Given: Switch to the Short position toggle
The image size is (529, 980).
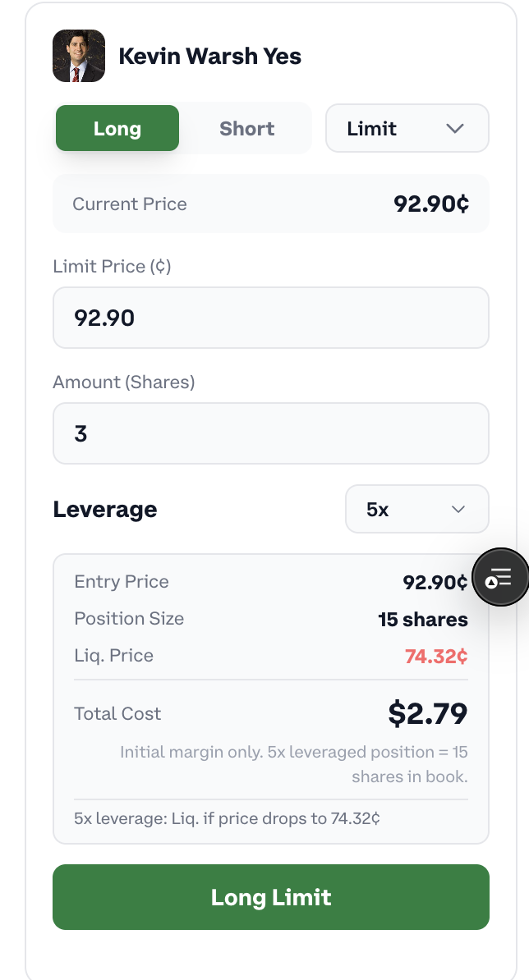Looking at the screenshot, I should [x=246, y=128].
